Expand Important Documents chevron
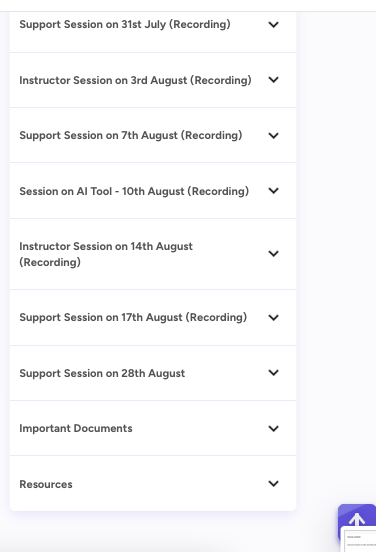 click(274, 428)
